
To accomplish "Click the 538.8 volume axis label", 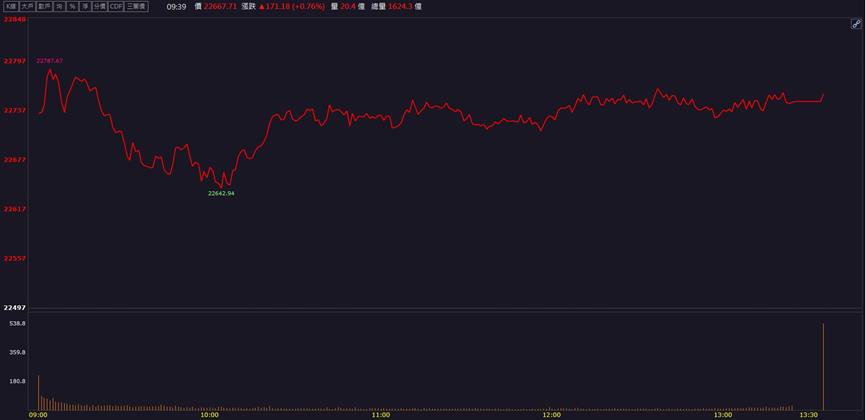I will (18, 323).
